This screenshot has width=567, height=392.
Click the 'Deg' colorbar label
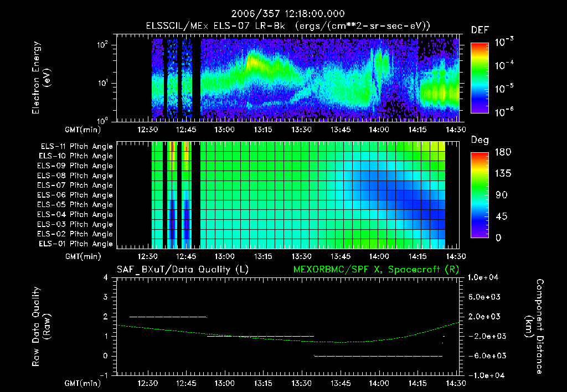[x=480, y=140]
